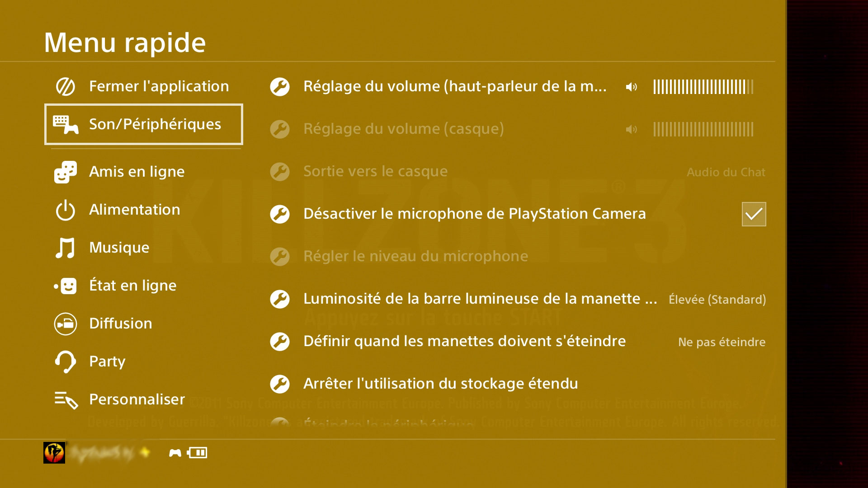Select the Fermer l'application icon
Viewport: 868px width, 488px height.
coord(65,86)
